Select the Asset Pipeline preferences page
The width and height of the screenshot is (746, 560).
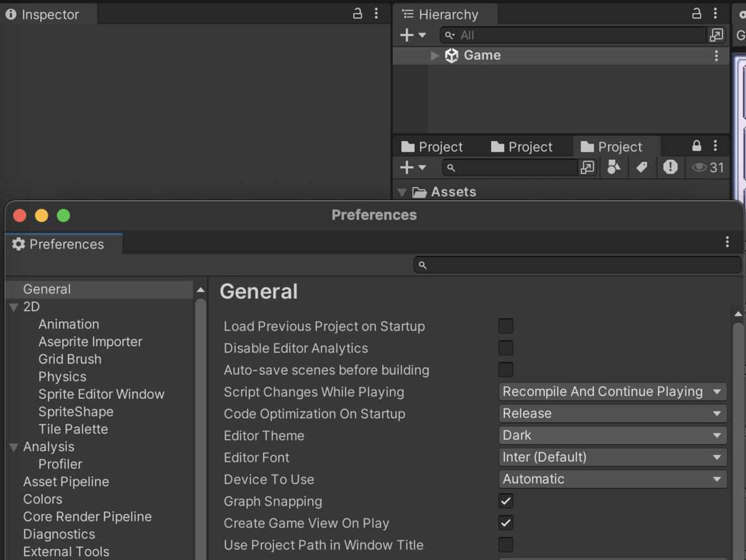[x=66, y=481]
